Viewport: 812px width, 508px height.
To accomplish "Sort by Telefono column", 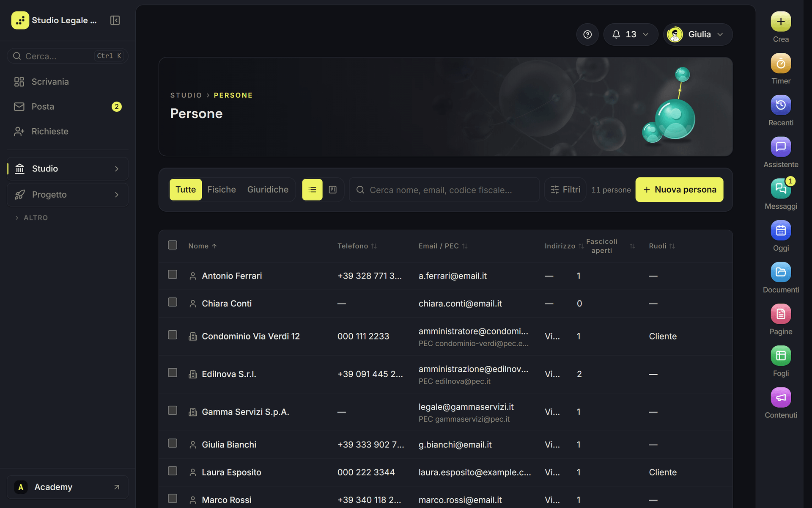I will pos(357,246).
